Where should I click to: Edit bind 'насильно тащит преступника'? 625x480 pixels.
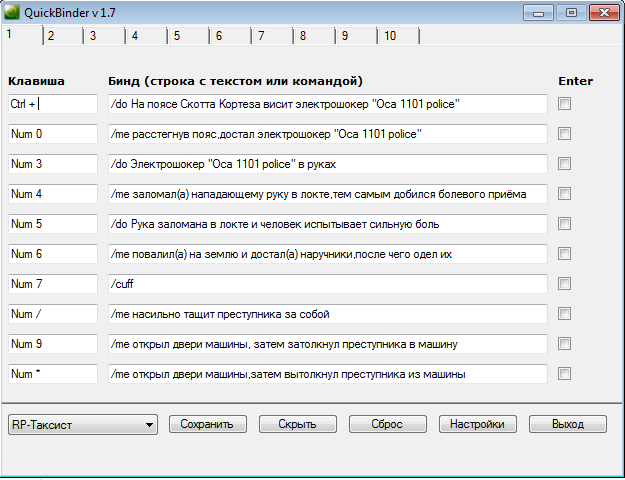[x=328, y=314]
